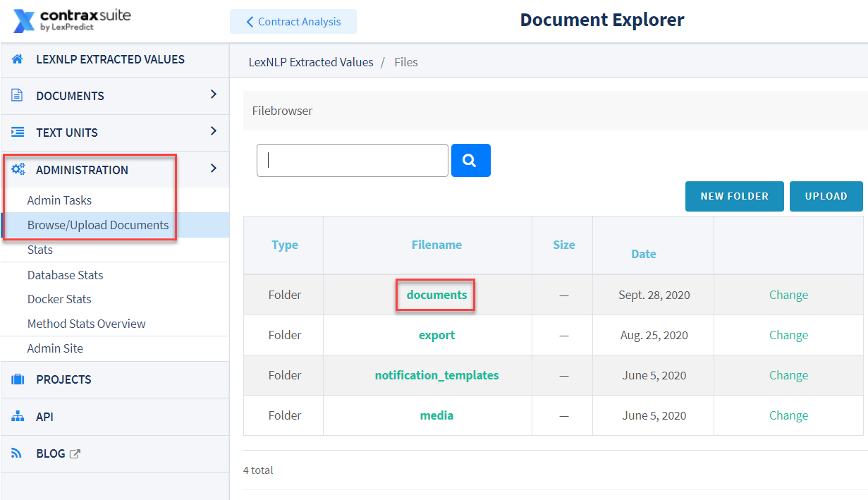
Task: Click the '4 total' count text
Action: [258, 470]
